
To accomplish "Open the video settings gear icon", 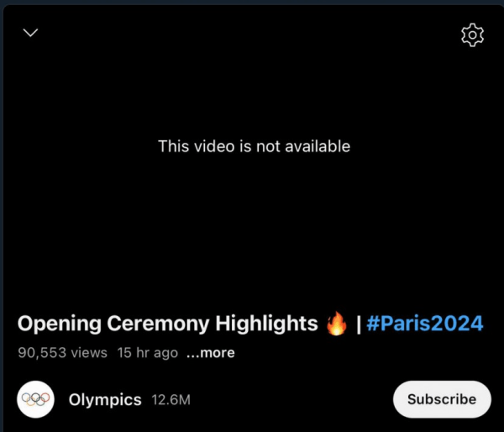I will (x=472, y=34).
